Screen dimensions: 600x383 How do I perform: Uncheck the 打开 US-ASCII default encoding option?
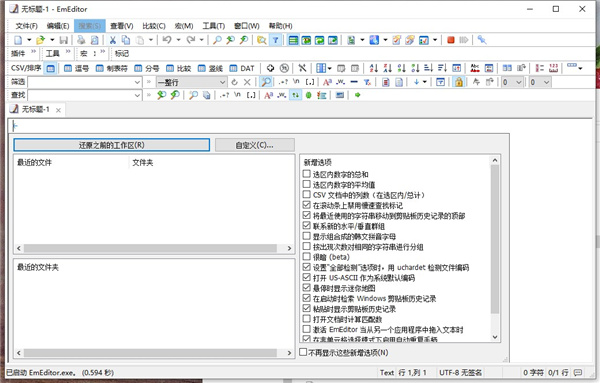coord(307,277)
